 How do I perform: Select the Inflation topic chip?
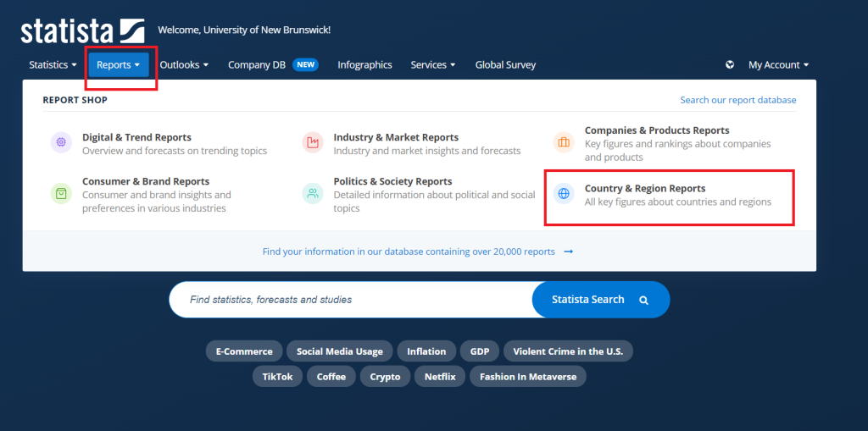tap(426, 351)
